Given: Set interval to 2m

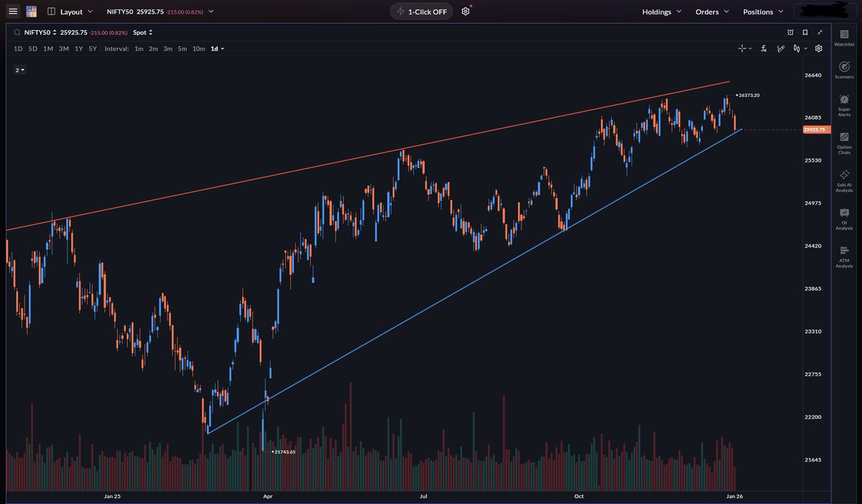Looking at the screenshot, I should pos(153,49).
